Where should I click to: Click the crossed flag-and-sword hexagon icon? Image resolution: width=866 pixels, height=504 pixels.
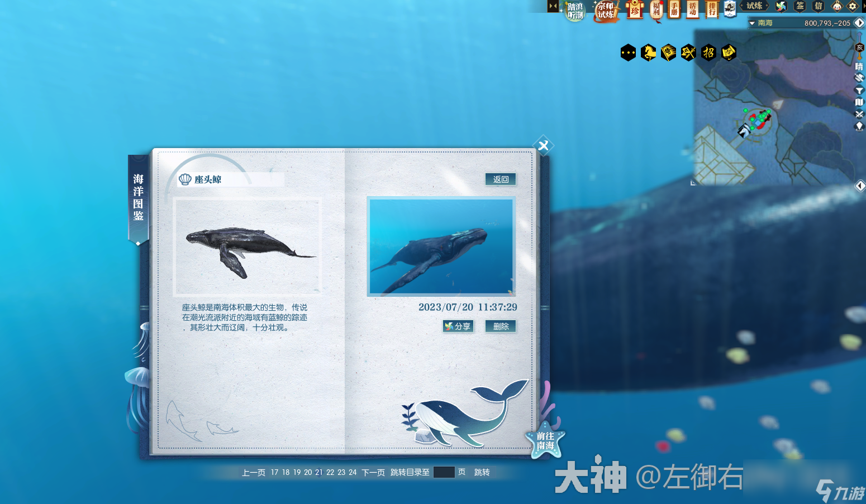[x=688, y=53]
